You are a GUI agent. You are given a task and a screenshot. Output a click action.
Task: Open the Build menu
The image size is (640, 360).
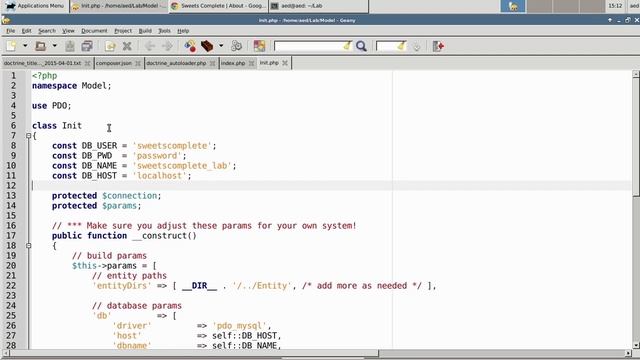click(x=145, y=31)
